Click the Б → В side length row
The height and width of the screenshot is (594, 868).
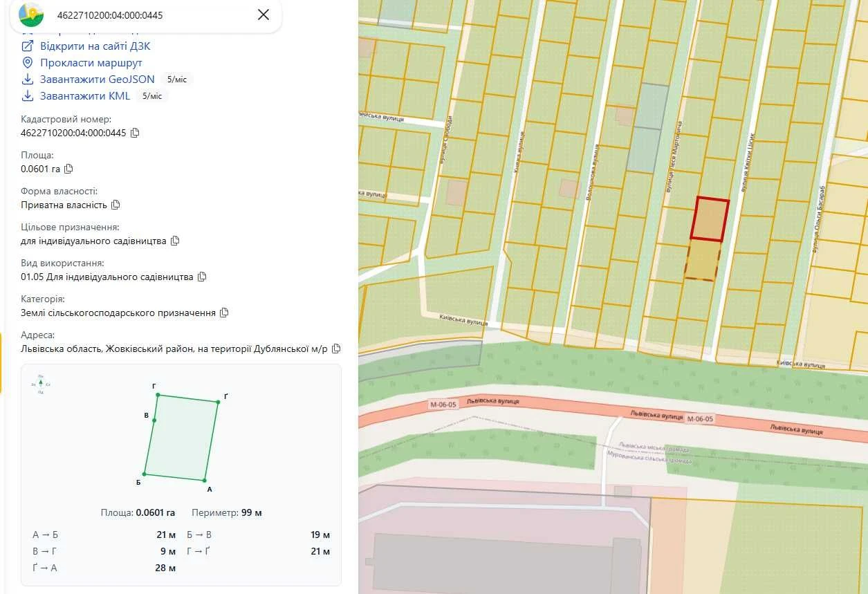[258, 535]
